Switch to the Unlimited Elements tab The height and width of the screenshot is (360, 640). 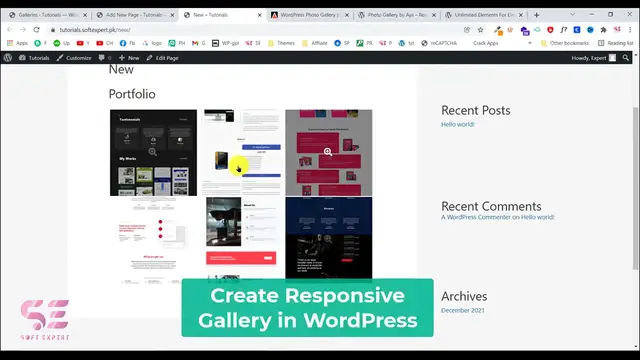click(484, 15)
